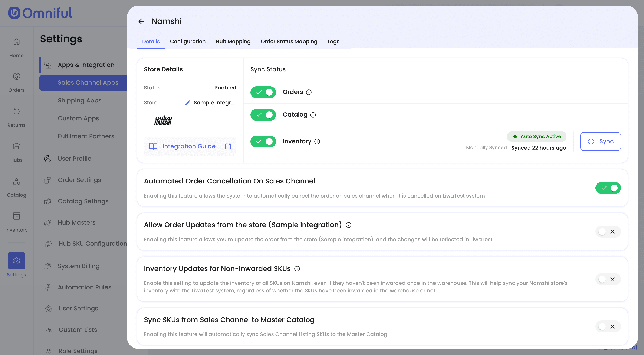Show info about Catalog sync

click(313, 115)
